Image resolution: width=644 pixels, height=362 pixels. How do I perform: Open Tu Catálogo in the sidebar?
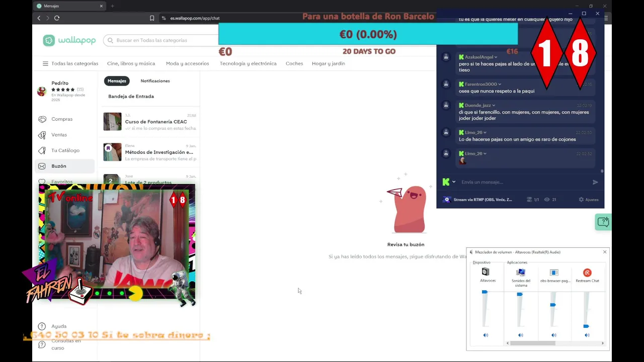coord(65,150)
